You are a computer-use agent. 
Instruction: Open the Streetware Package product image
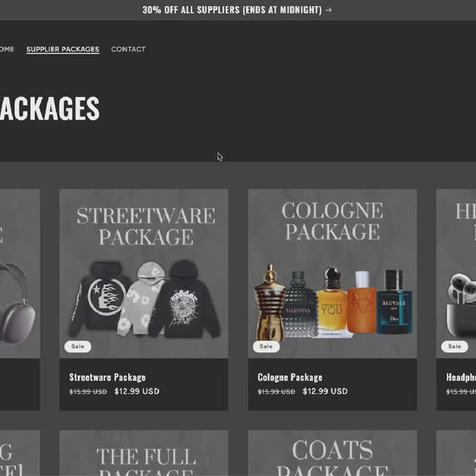point(144,273)
